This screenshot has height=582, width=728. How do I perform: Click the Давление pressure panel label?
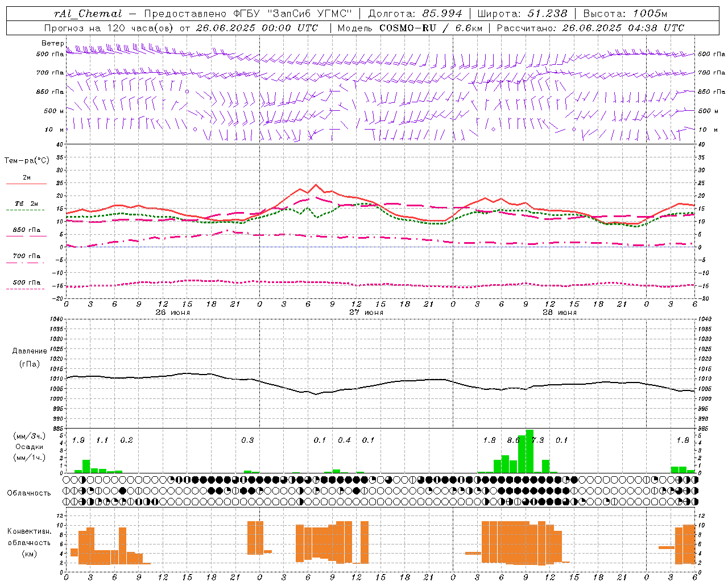[x=29, y=351]
